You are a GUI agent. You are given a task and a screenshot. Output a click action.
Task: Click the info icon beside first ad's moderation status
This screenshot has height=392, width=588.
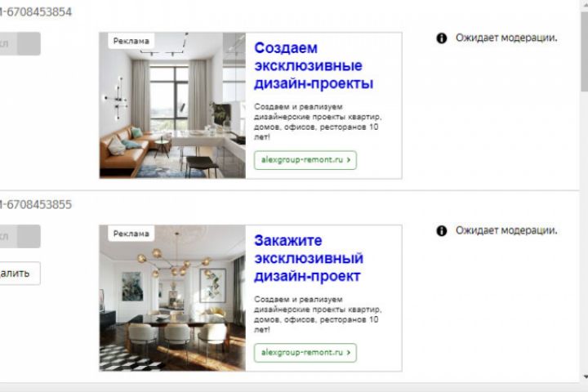coord(441,38)
